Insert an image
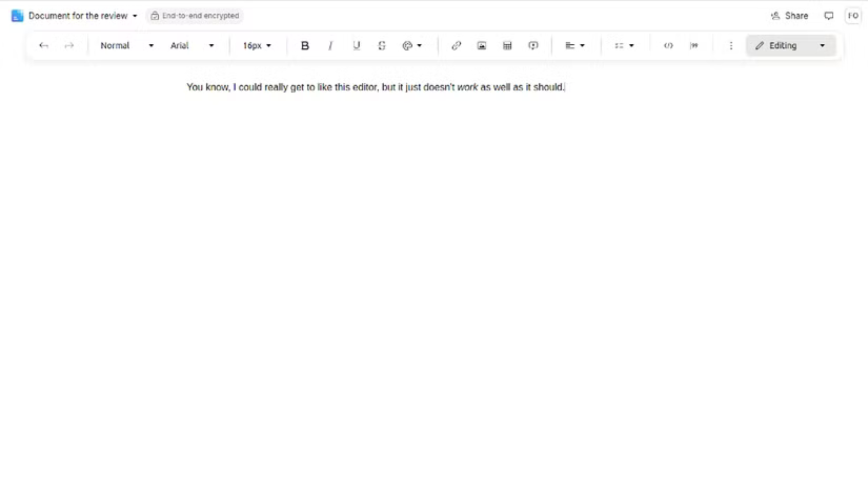Screen dimensions: 868x488 tap(481, 46)
